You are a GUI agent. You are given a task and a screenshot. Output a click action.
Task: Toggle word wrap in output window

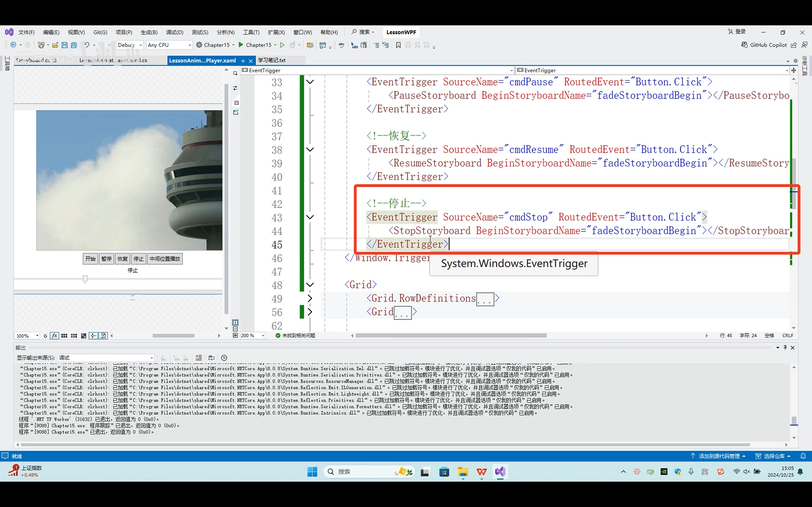pyautogui.click(x=211, y=358)
